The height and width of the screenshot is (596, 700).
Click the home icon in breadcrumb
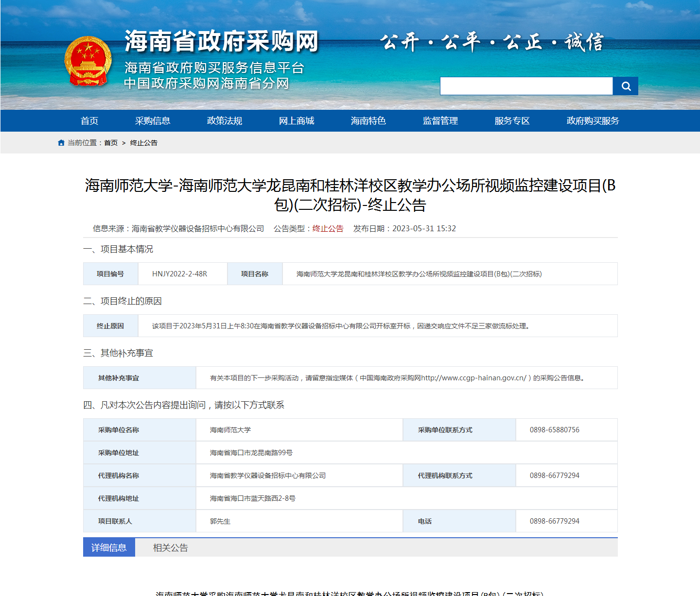click(x=61, y=143)
